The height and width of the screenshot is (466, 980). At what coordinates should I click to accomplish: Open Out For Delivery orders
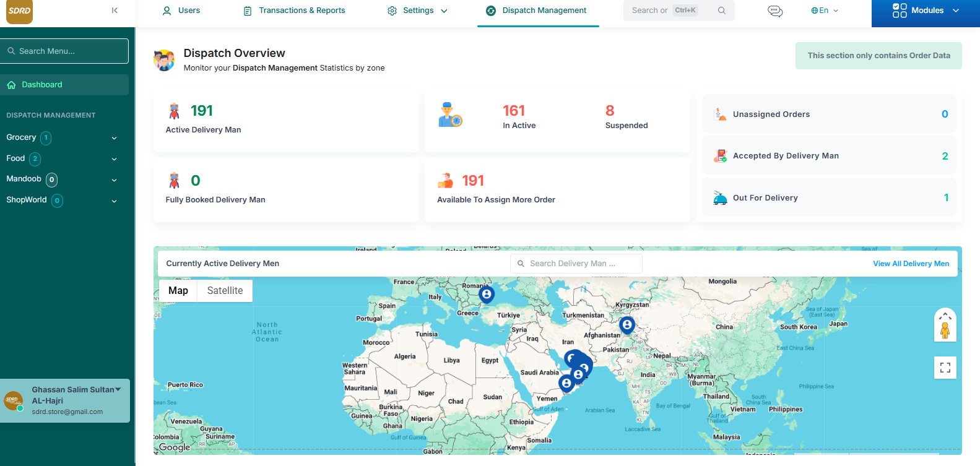829,197
